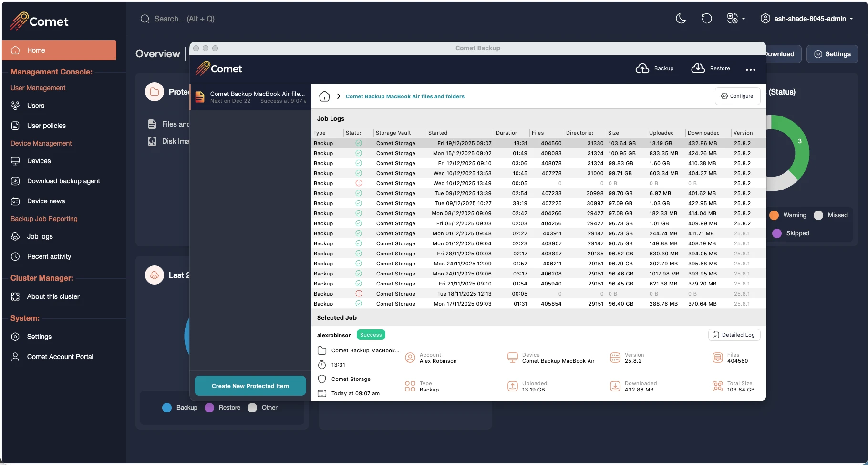Open Job logs in sidebar

[40, 236]
